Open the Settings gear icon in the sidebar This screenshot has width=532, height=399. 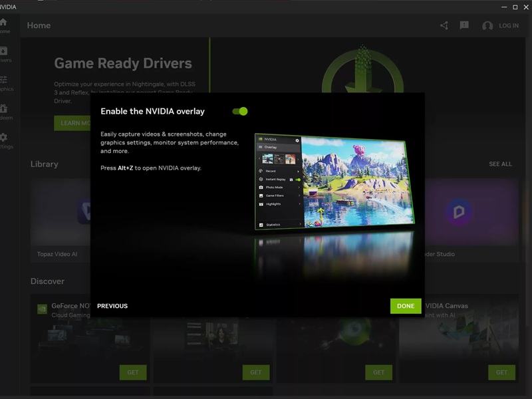tap(5, 138)
